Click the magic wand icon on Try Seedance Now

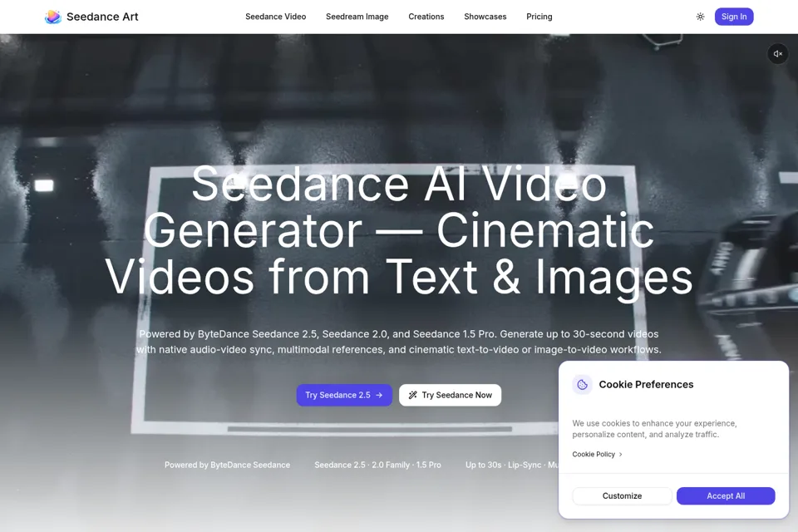pyautogui.click(x=413, y=395)
